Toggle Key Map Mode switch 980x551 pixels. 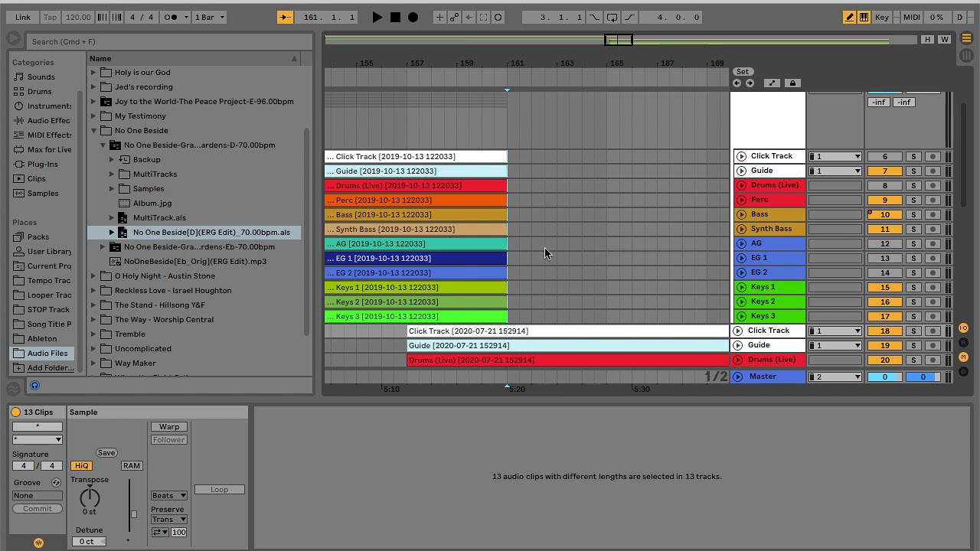click(x=882, y=17)
